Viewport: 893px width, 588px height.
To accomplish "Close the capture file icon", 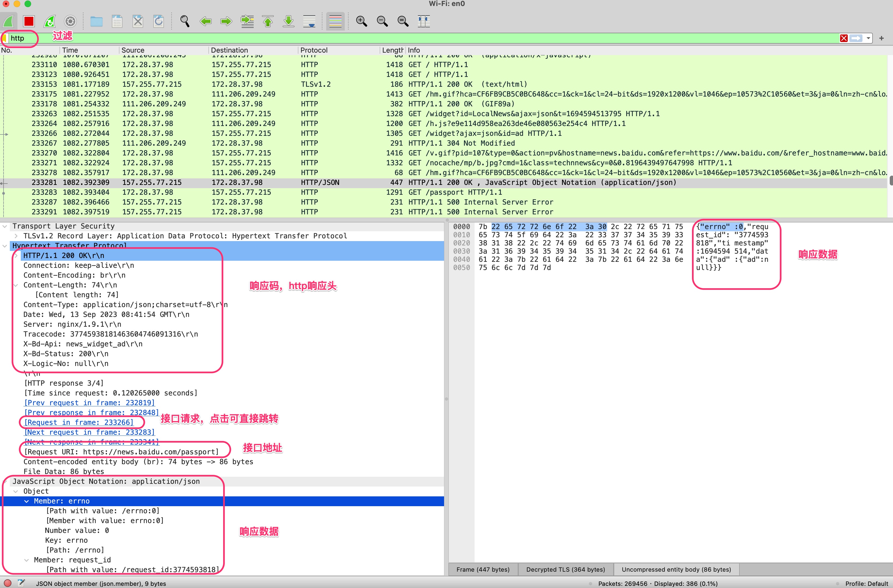I will pyautogui.click(x=138, y=21).
